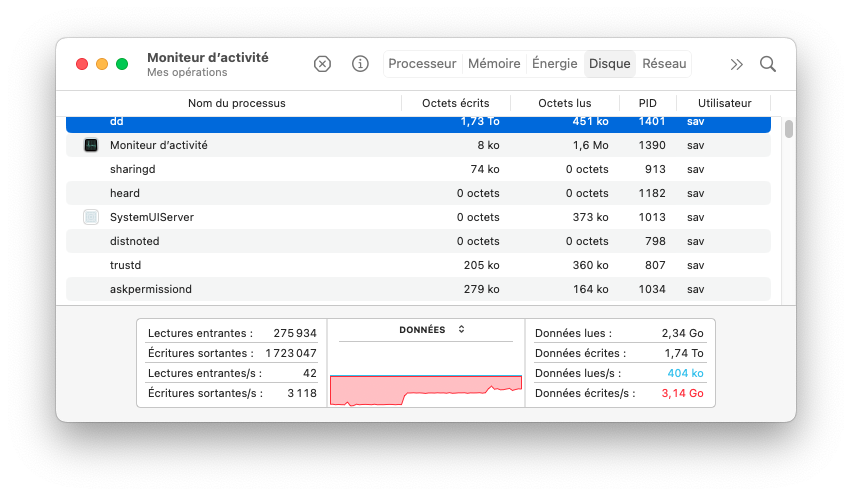Click the process list vertical scrollbar
Viewport: 852px width, 496px height.
click(789, 130)
